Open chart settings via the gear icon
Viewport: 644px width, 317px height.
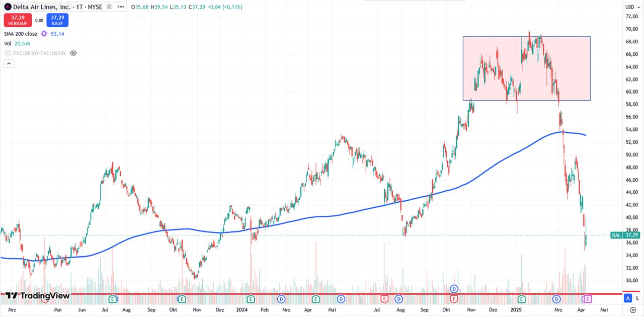click(x=633, y=310)
